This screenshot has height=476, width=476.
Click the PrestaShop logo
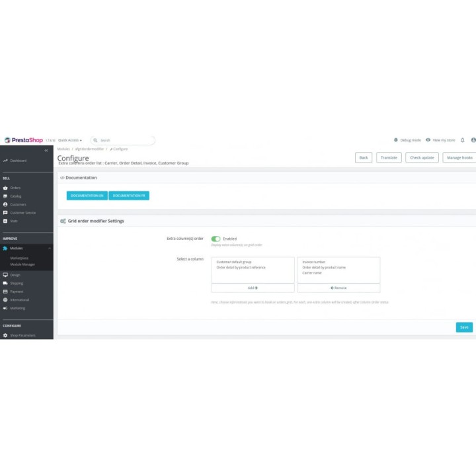pos(23,140)
